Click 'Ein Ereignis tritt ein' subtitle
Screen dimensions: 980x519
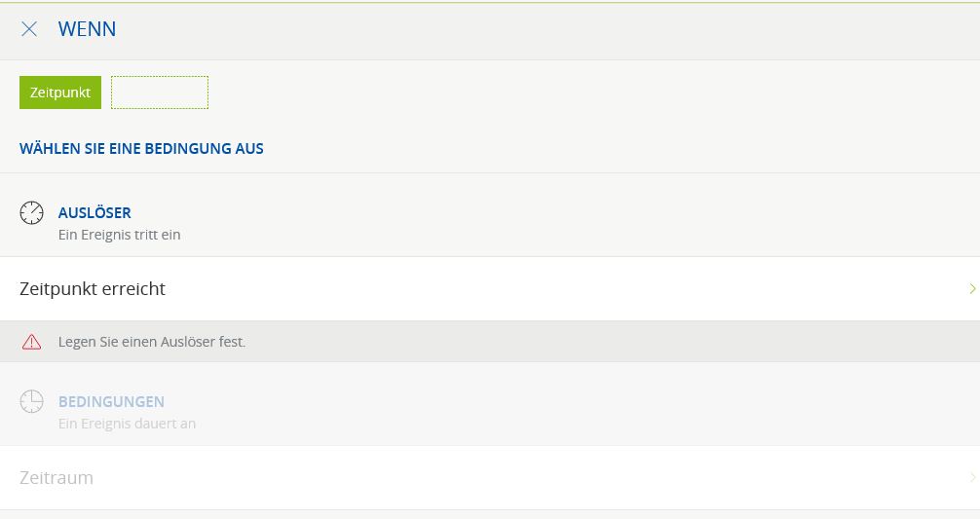coord(120,235)
